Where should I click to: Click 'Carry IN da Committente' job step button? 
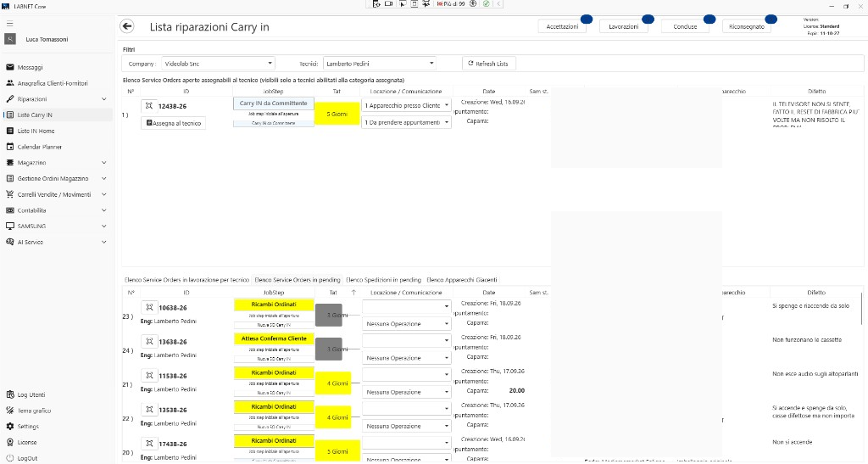[274, 103]
